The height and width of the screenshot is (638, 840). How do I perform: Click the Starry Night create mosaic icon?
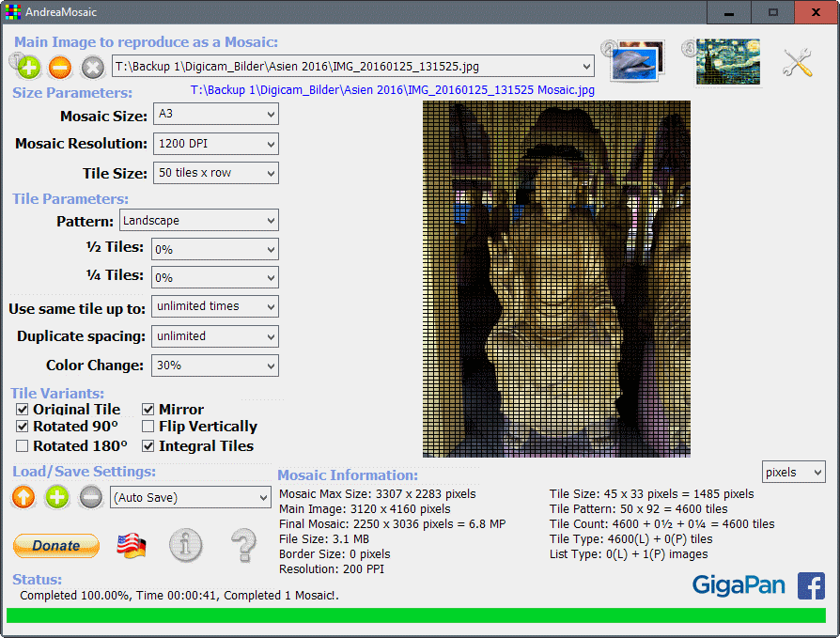[x=726, y=62]
